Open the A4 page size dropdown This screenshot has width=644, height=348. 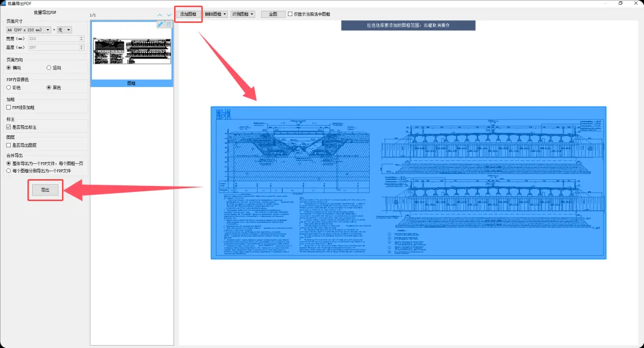(x=28, y=29)
